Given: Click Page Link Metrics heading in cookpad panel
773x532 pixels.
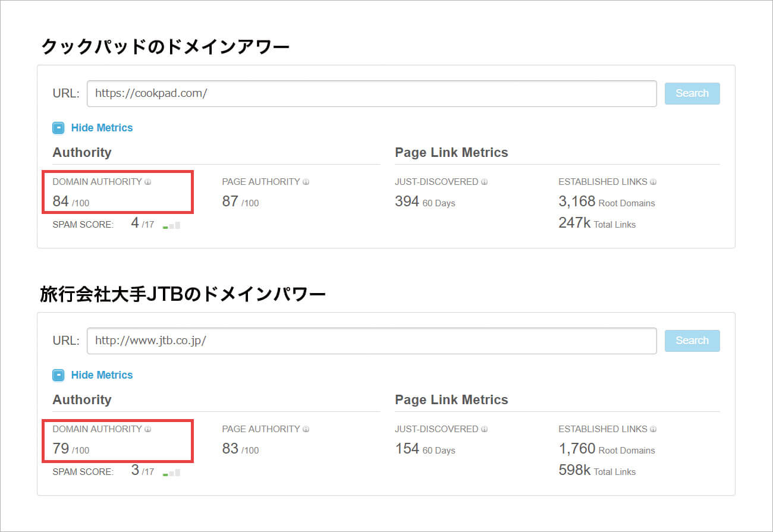Looking at the screenshot, I should pyautogui.click(x=451, y=152).
